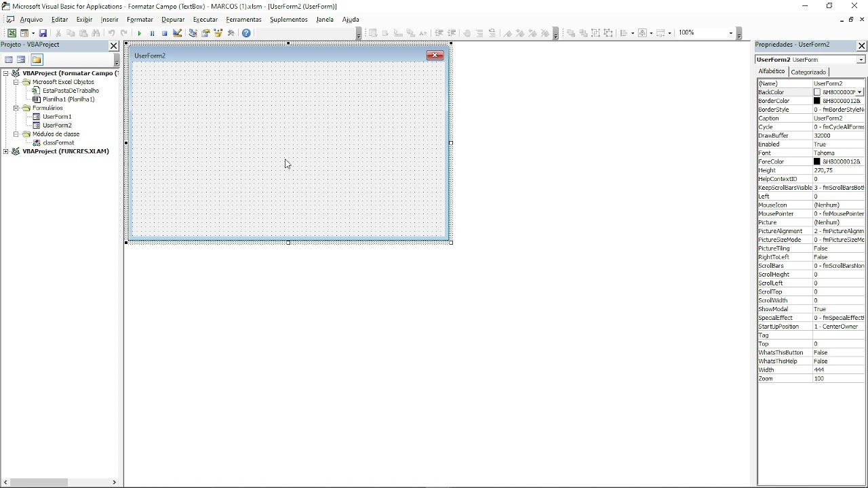Select classFormat class module

[58, 143]
